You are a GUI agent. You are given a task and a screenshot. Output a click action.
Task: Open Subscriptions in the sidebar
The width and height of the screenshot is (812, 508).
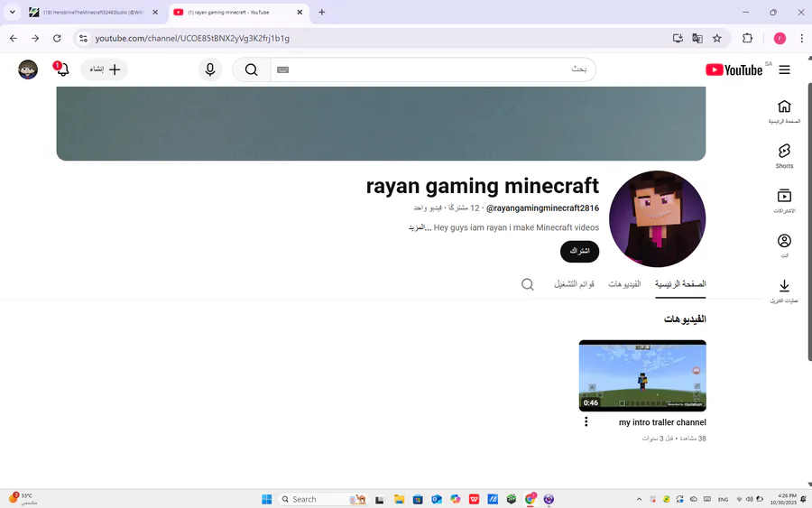(x=784, y=201)
